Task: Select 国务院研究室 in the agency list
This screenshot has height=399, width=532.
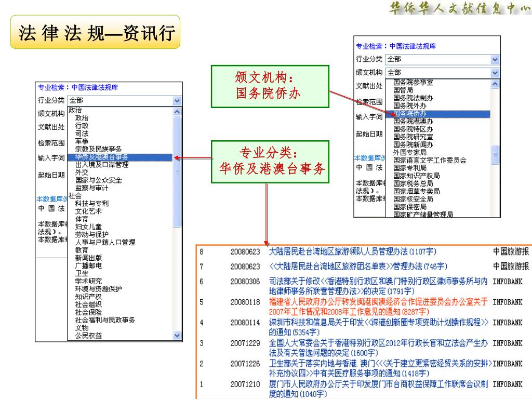Action: point(413,137)
